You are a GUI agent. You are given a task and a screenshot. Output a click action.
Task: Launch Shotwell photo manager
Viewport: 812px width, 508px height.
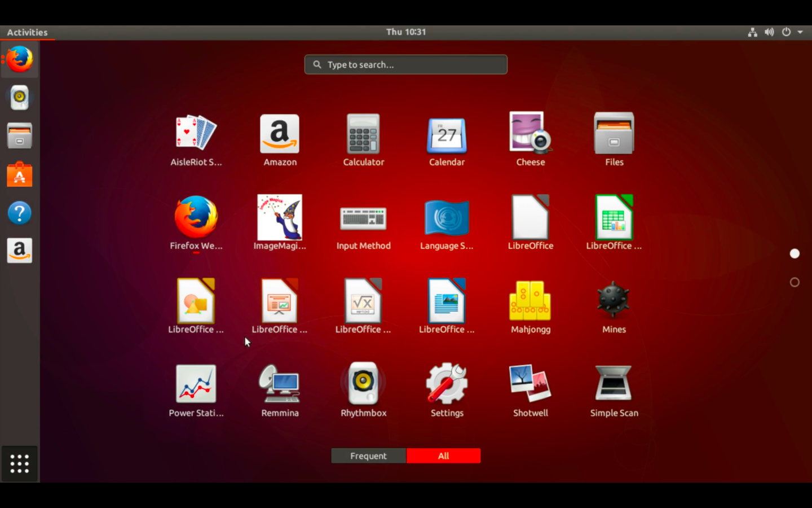[530, 383]
